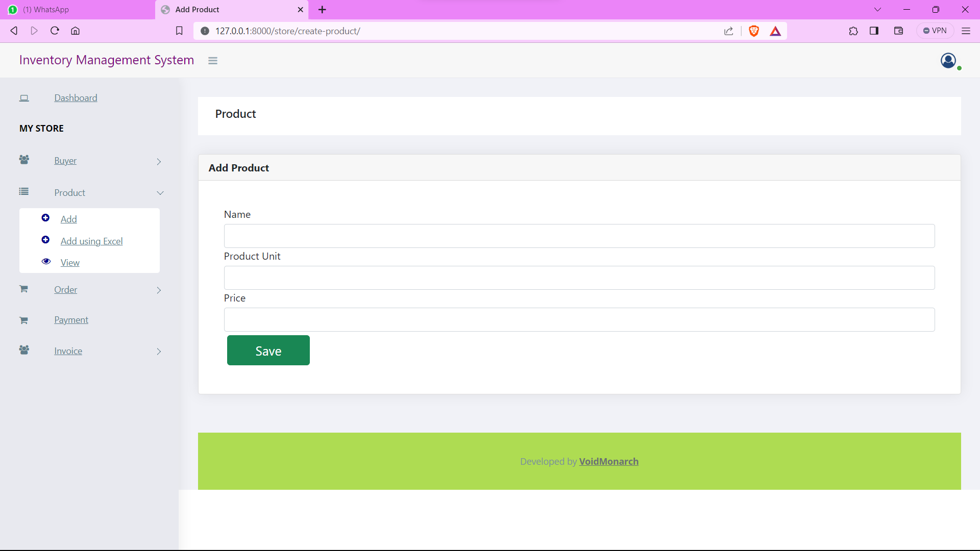Click the Brave Shields lion icon
This screenshot has width=980, height=551.
point(754,31)
